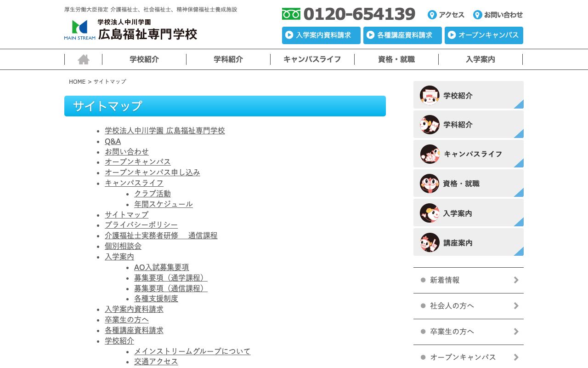Screen dimensions: 588x368
Task: Select the 学校紹介 mascot icon in the sidebar
Action: point(430,95)
